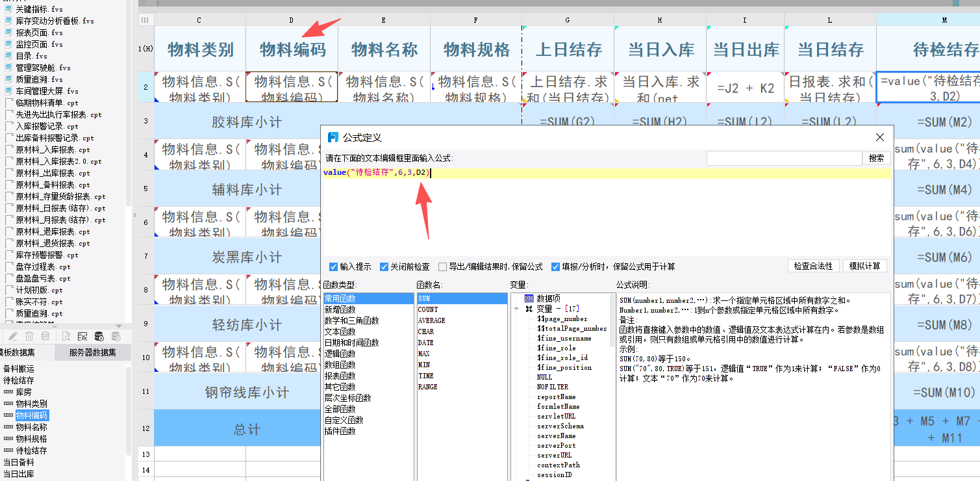Viewport: 980px width, 481px height.
Task: Switch to the 服务器数据集 tab
Action: click(x=92, y=352)
